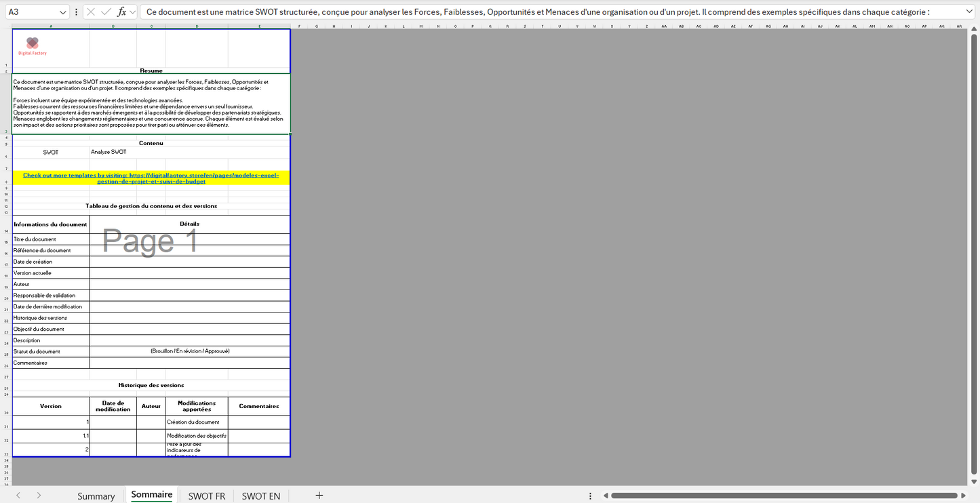The height and width of the screenshot is (503, 980).
Task: Open the SWOT FR sheet tab
Action: click(x=206, y=496)
